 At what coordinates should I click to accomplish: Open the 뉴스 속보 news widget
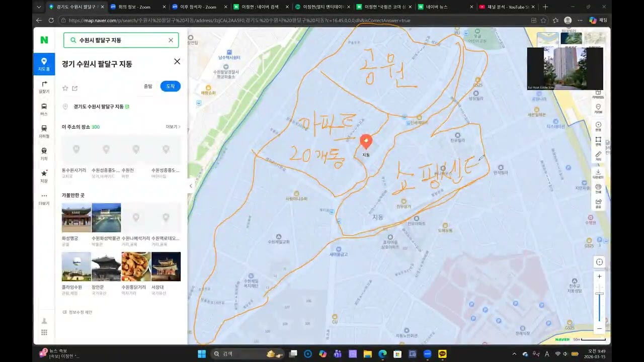59,353
